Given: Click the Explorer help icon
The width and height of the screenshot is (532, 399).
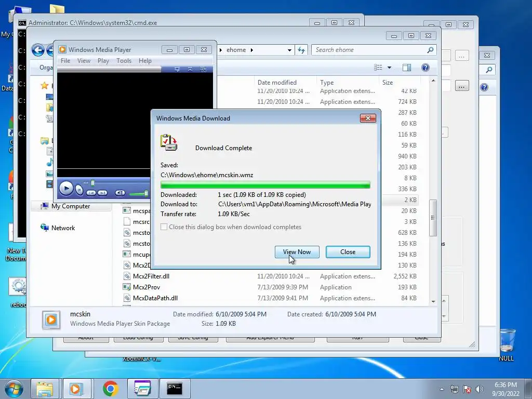Looking at the screenshot, I should tap(425, 68).
